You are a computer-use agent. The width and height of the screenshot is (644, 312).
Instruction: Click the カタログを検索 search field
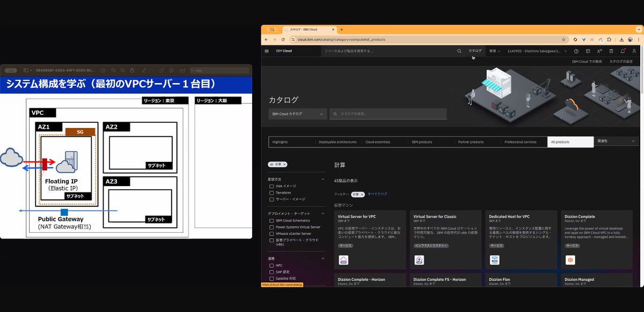coord(388,114)
